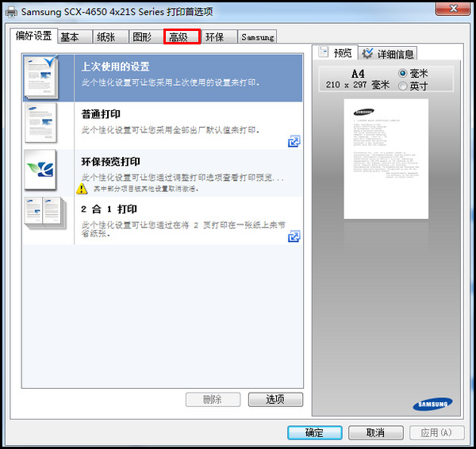Select 上次使用的设置 preset thumbnail
Screen dimensions: 476x449
tap(41, 78)
